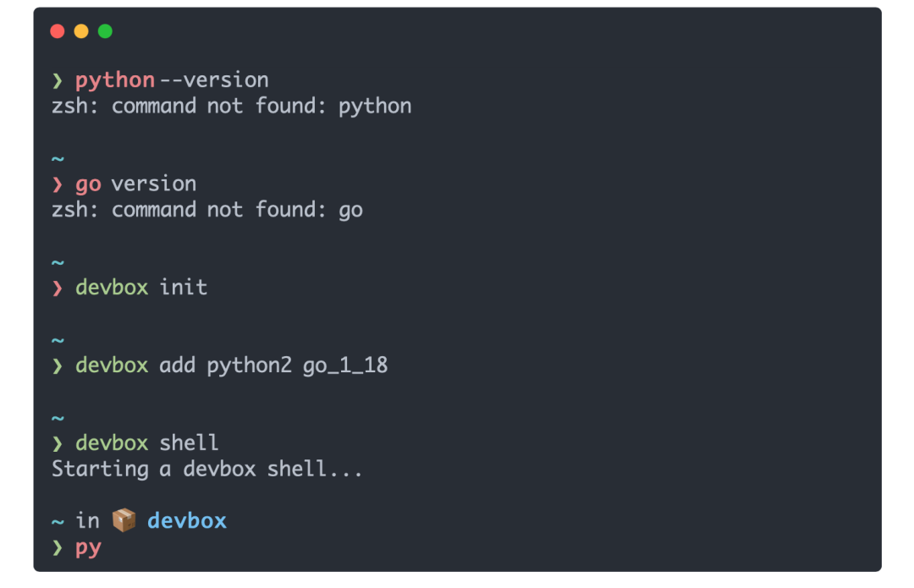Click the partially typed 'py' at last prompt
914x588 pixels.
click(x=88, y=547)
